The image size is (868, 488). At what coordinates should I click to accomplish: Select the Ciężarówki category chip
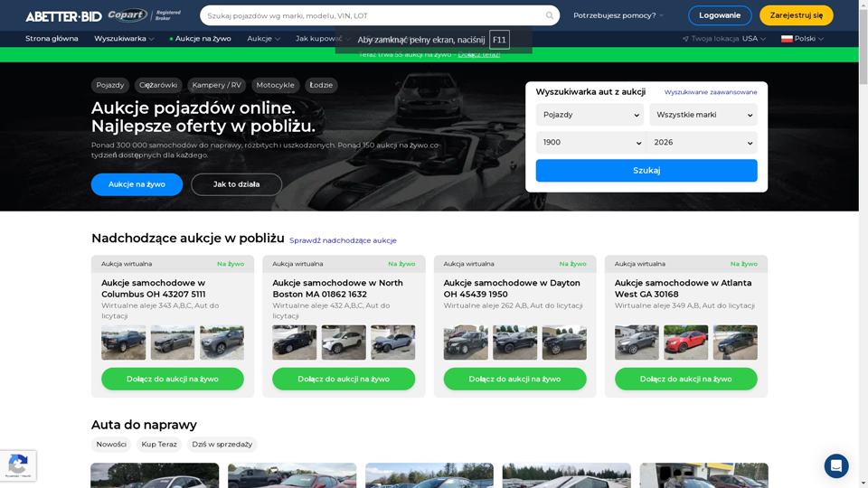coord(158,85)
